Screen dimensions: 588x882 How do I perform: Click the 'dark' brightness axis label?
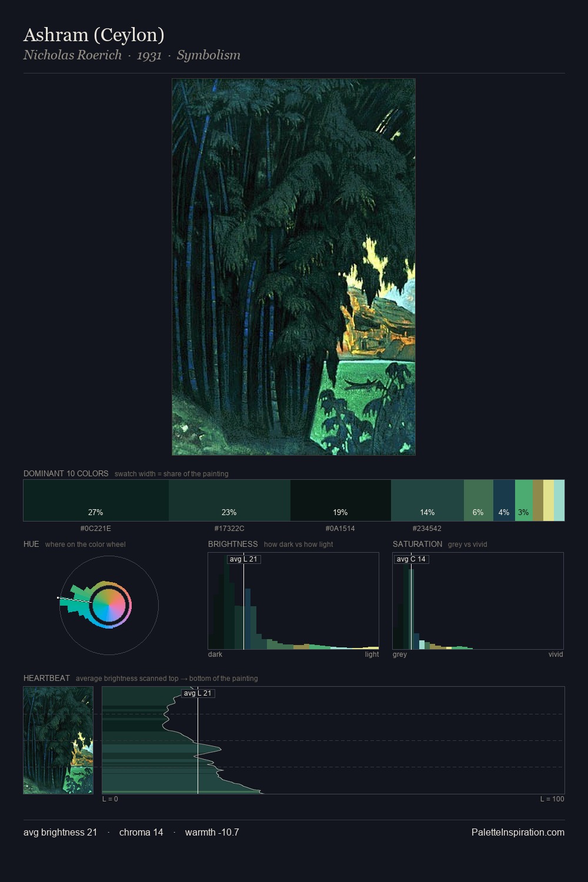[x=215, y=654]
